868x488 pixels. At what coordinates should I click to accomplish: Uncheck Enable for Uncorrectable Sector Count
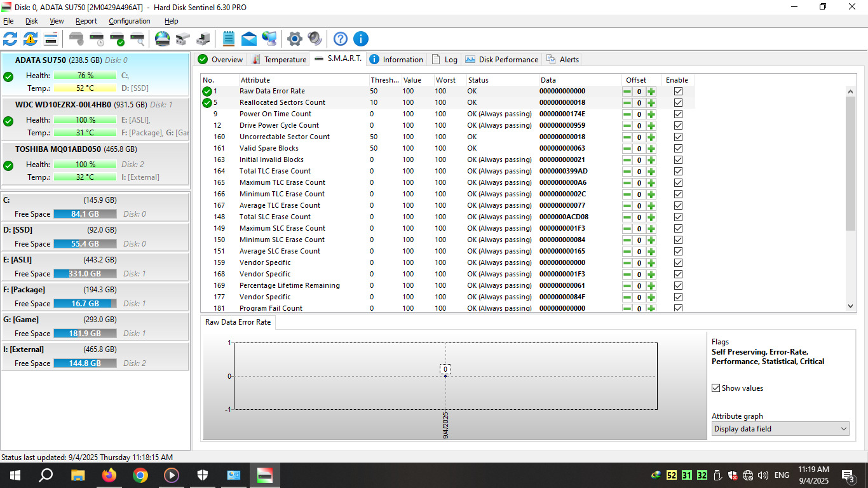[x=678, y=137]
